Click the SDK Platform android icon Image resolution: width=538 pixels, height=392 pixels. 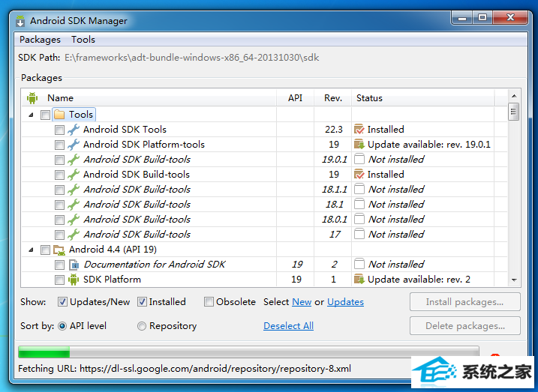coord(74,280)
